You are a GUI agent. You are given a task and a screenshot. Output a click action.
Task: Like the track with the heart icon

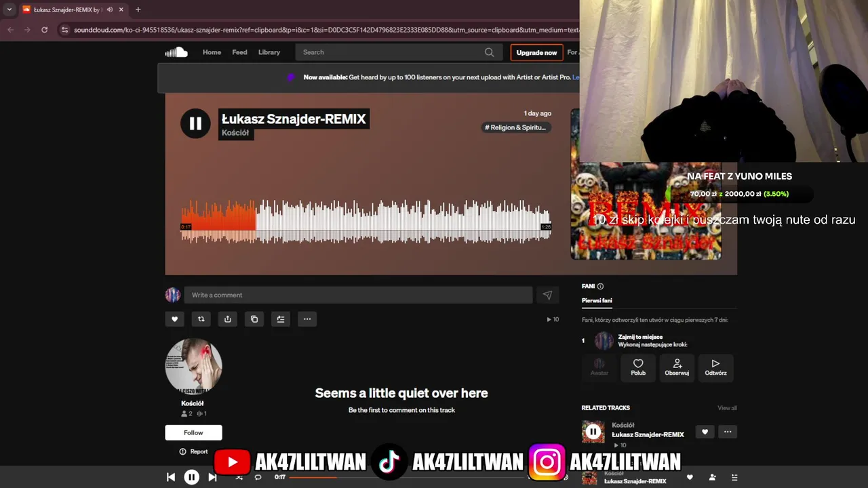point(174,319)
